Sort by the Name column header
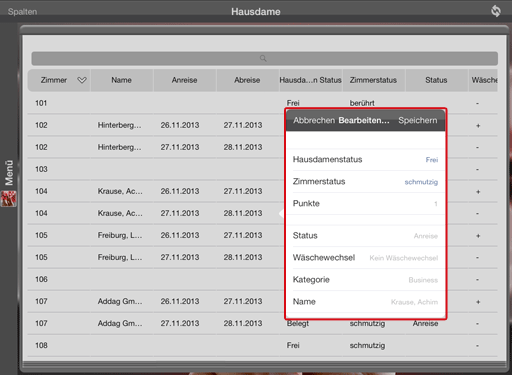 [x=121, y=80]
